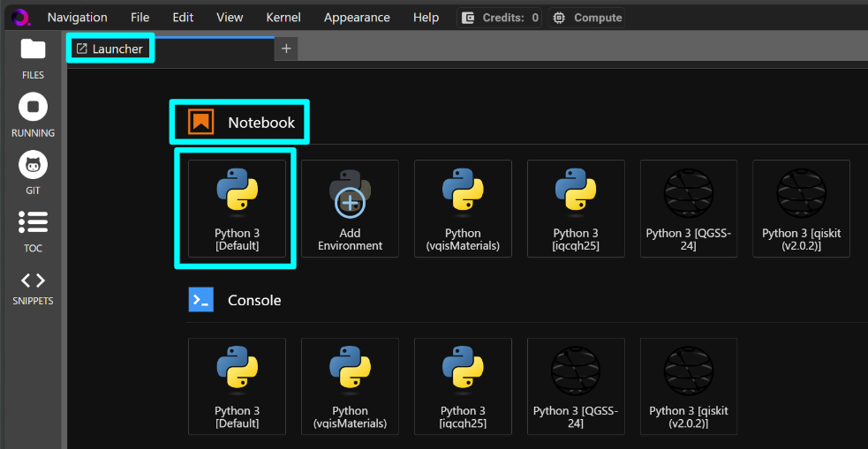868x449 pixels.
Task: Open the Edit menu
Action: pos(183,18)
